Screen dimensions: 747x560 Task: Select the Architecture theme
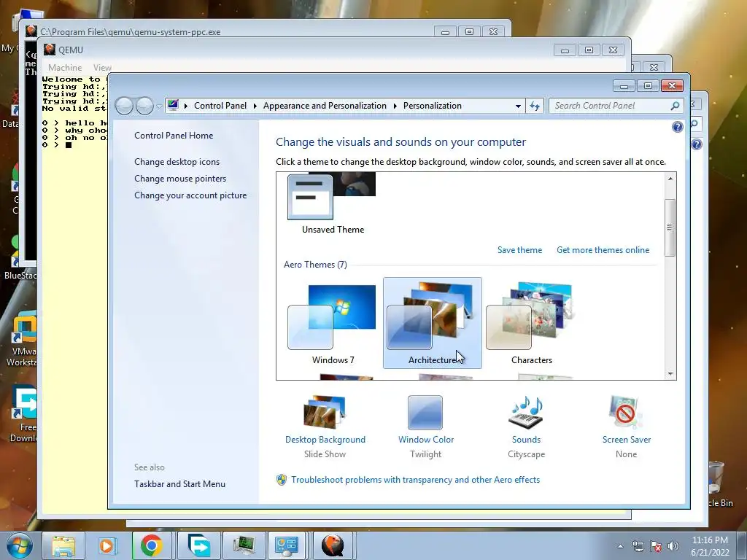pyautogui.click(x=432, y=323)
